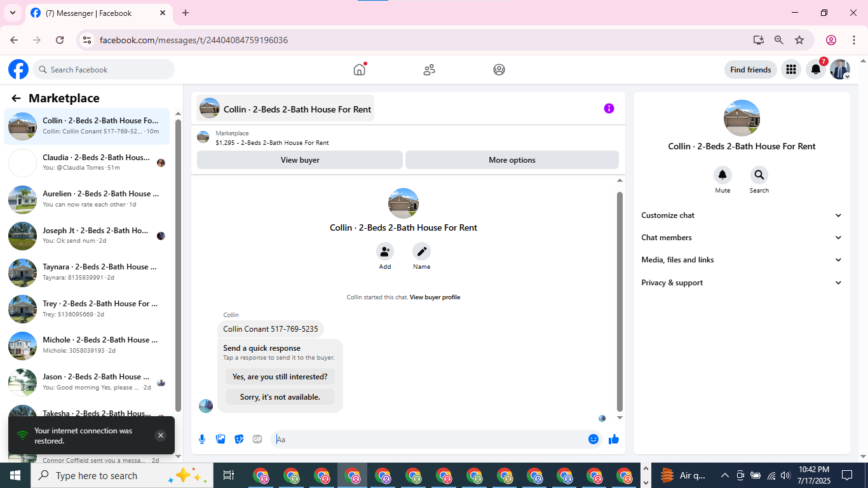
Task: Open the View buyer profile link
Action: pyautogui.click(x=435, y=297)
